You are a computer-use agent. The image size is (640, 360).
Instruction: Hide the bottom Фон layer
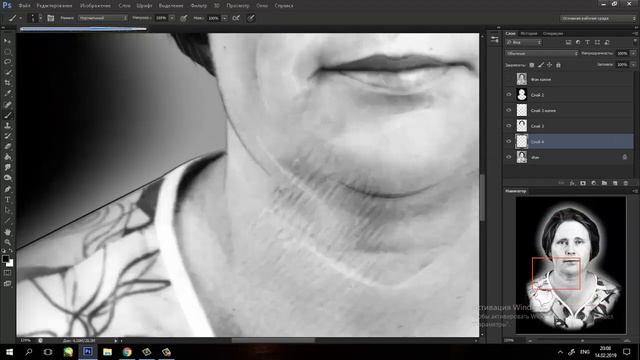point(509,157)
